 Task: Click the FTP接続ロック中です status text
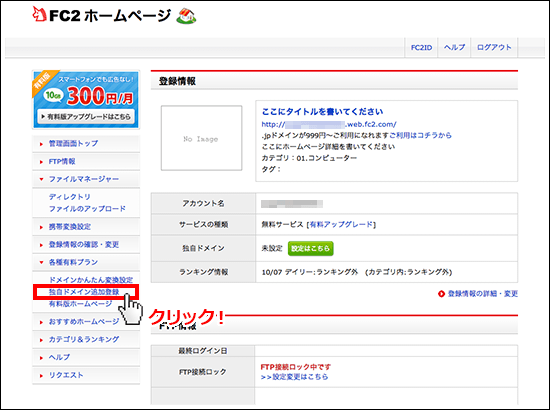pyautogui.click(x=296, y=367)
